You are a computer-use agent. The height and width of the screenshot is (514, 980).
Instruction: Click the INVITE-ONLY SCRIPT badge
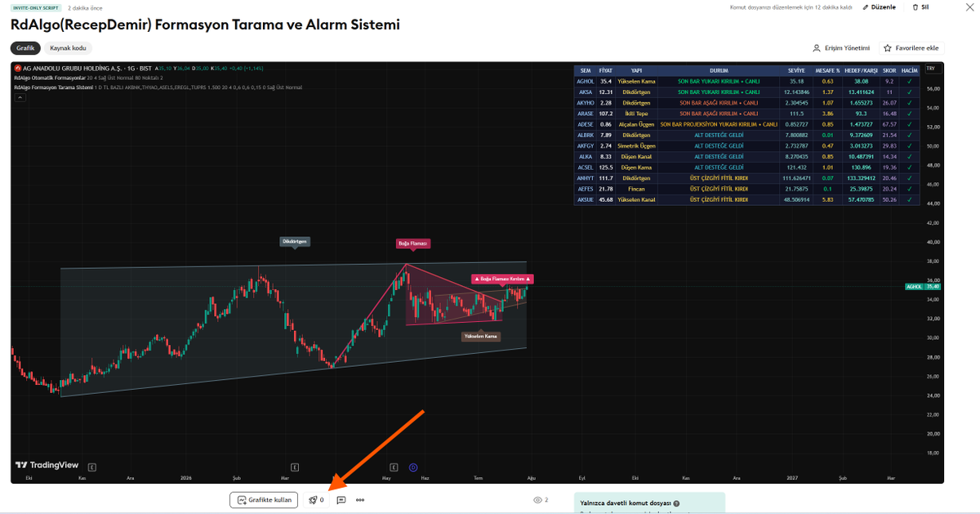(x=36, y=7)
